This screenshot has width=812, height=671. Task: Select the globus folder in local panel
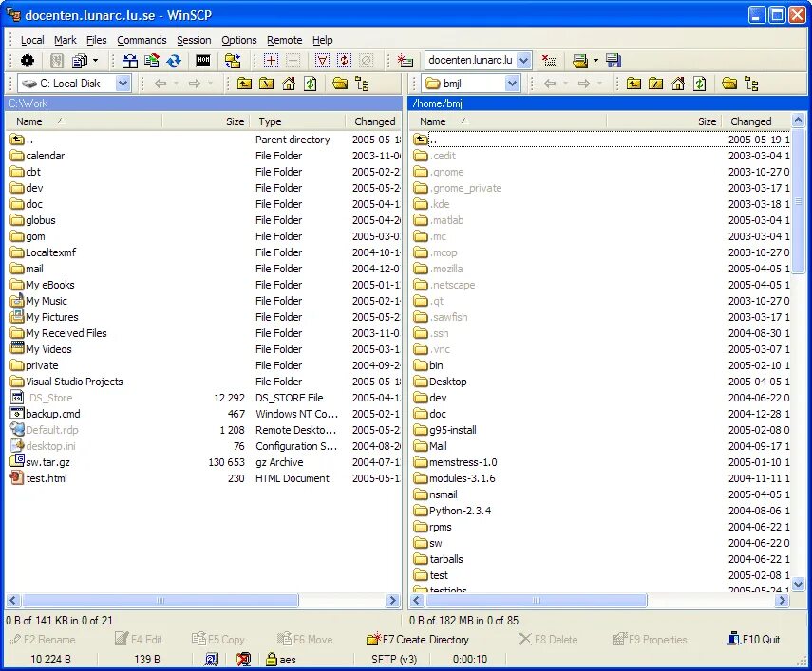click(32, 220)
